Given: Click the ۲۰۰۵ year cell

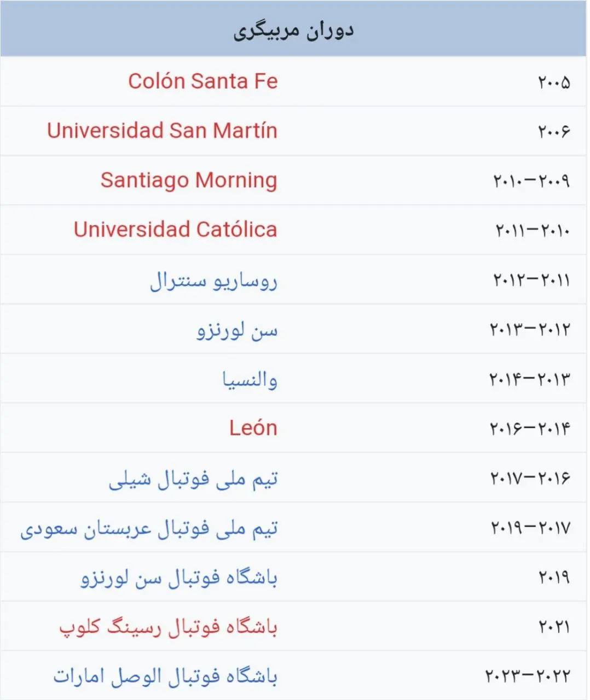Looking at the screenshot, I should [x=553, y=83].
